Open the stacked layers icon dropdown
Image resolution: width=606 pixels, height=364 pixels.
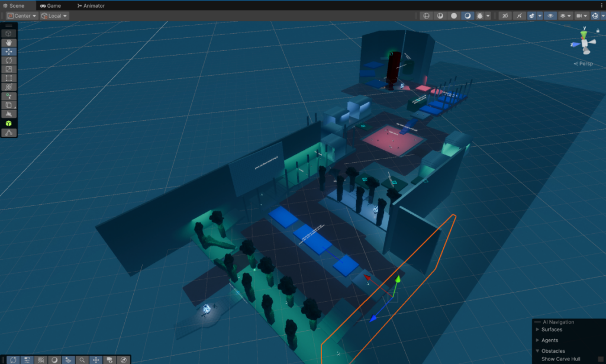(x=565, y=16)
